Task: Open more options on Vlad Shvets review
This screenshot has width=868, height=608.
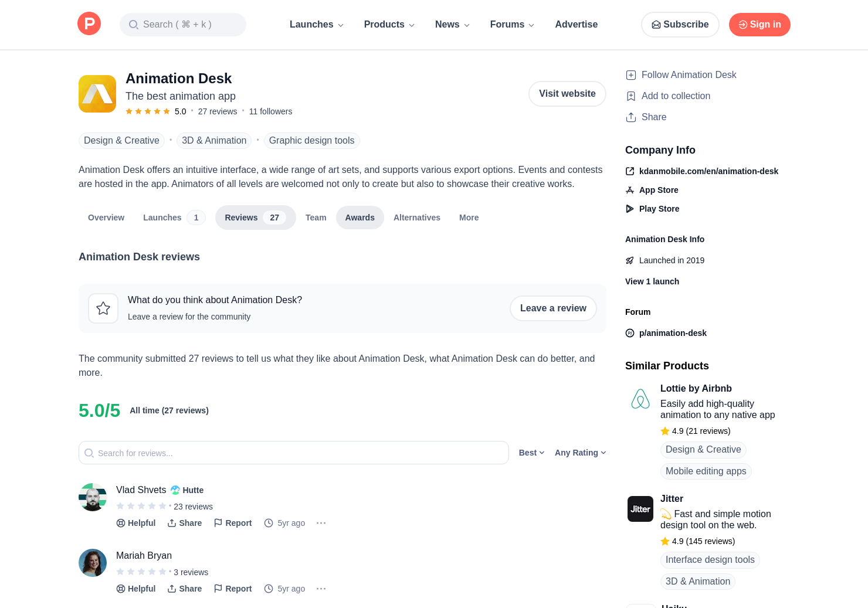Action: click(321, 523)
